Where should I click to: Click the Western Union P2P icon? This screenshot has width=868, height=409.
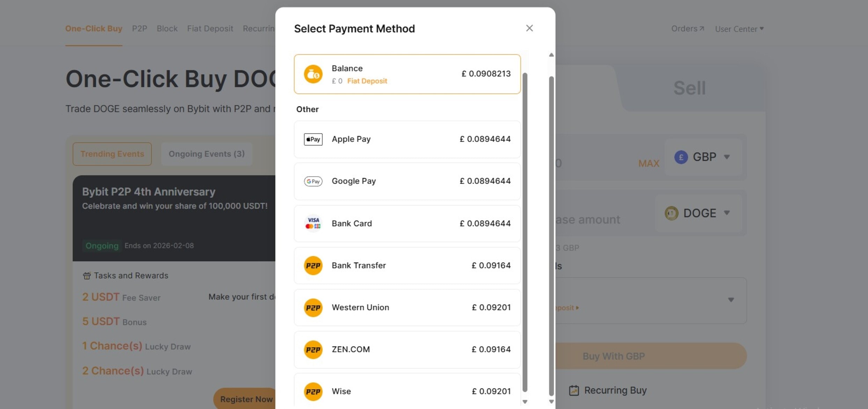point(313,308)
